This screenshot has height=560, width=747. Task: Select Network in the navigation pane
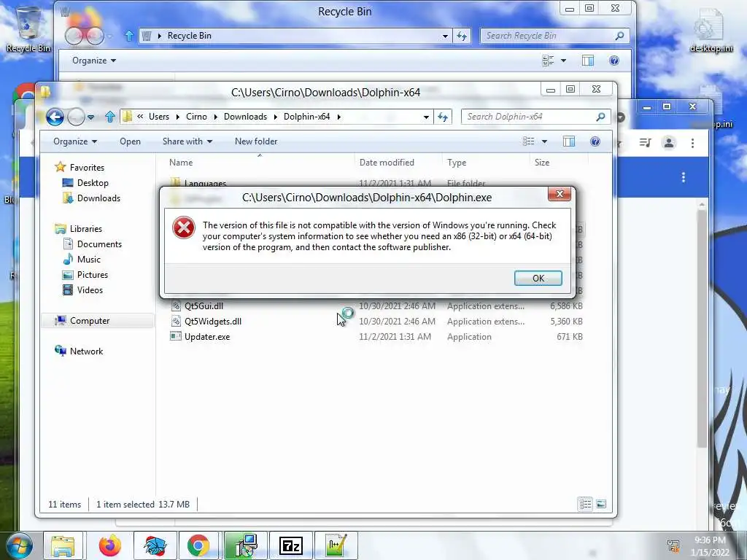(x=86, y=351)
